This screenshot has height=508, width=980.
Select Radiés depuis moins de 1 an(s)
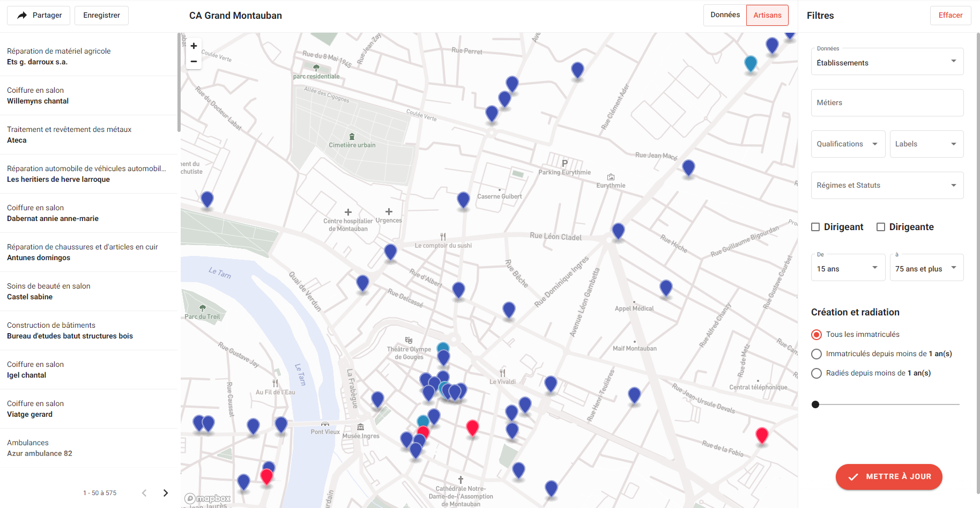click(x=816, y=373)
